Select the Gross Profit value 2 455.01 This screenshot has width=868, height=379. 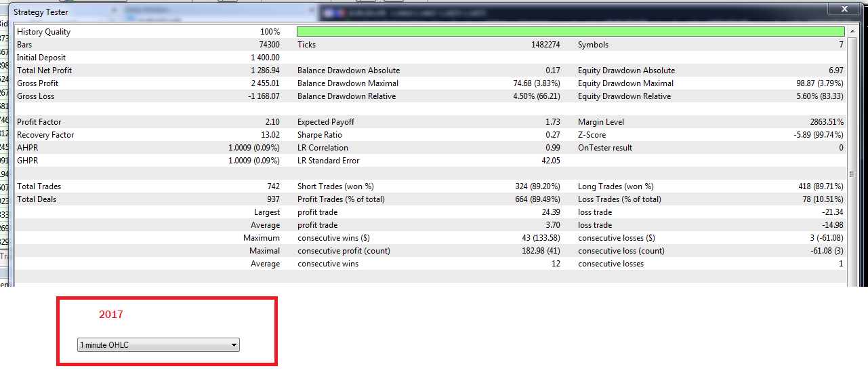pyautogui.click(x=265, y=83)
